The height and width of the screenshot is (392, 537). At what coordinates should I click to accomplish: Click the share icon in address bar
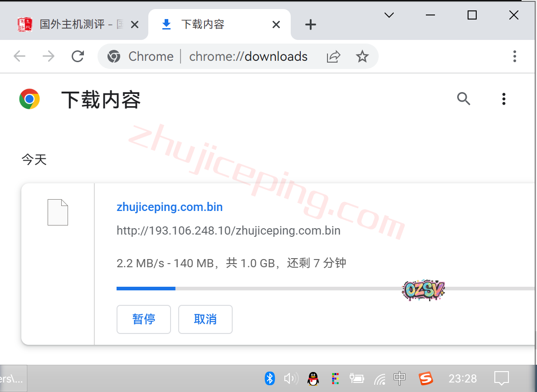333,56
